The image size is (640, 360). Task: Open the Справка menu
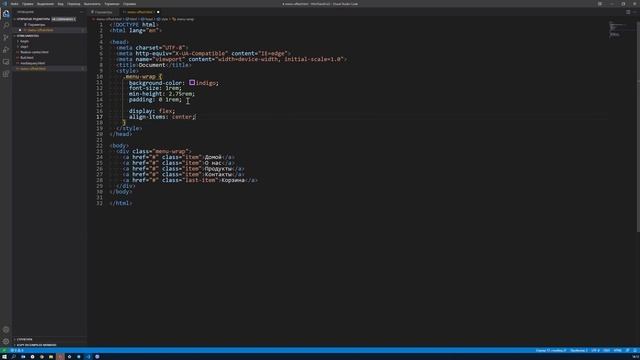tap(129, 4)
